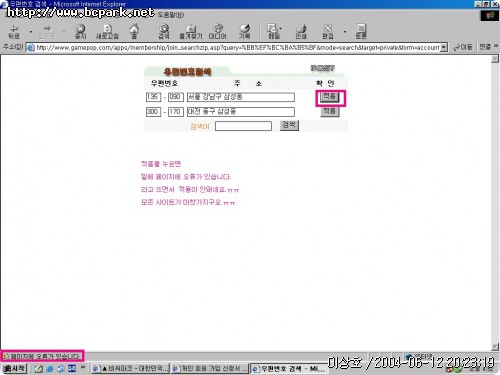Expand the address bar dropdown arrow
Screen dimensions: 500x375
coord(444,48)
